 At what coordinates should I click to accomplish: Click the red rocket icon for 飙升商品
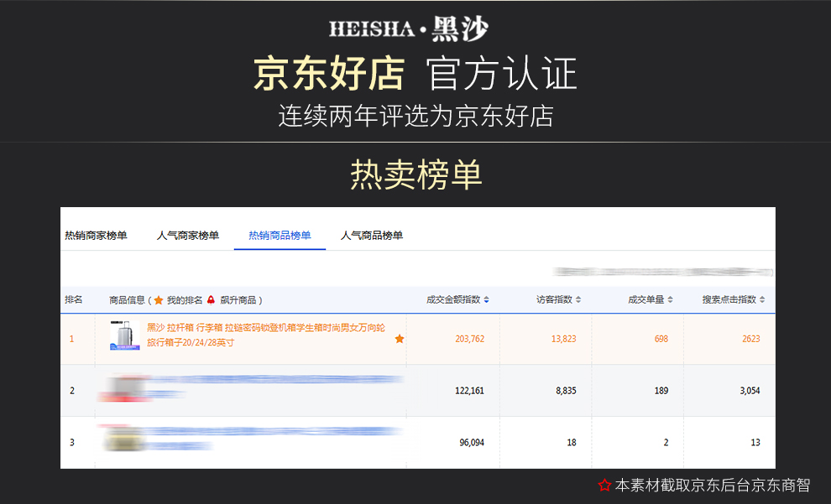(211, 300)
